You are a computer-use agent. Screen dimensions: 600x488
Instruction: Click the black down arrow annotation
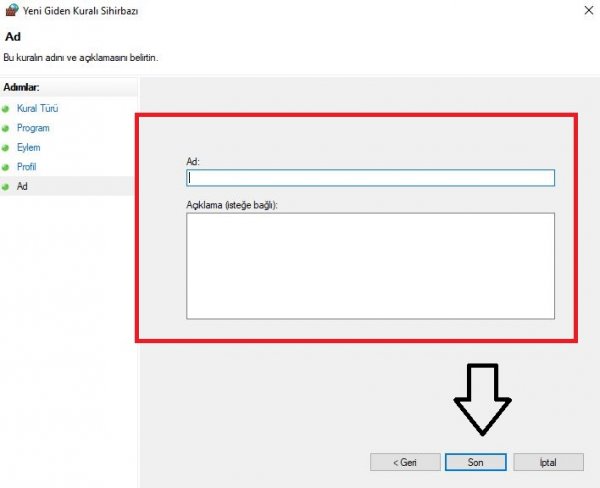(x=482, y=400)
